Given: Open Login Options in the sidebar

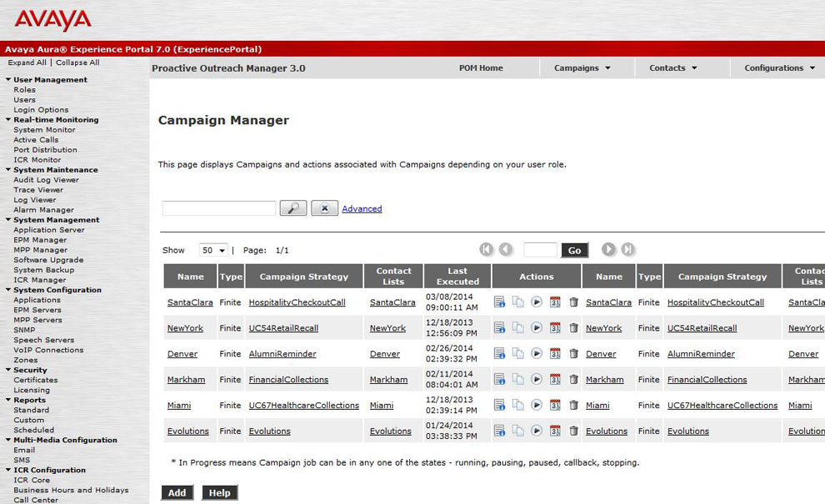Looking at the screenshot, I should click(x=41, y=109).
